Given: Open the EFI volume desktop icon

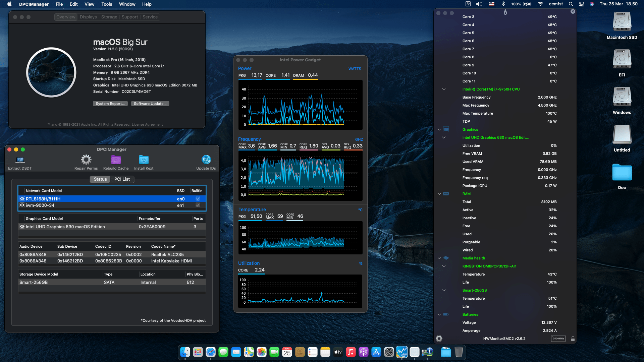Looking at the screenshot, I should tap(622, 59).
